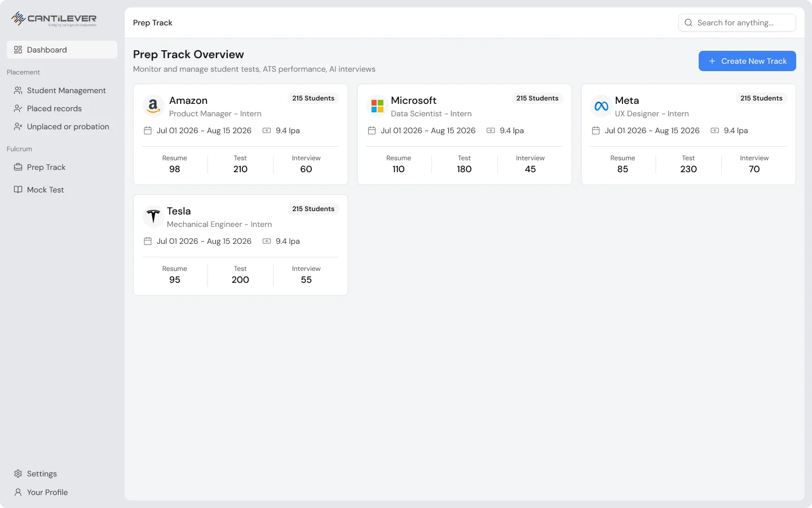This screenshot has height=508, width=812.
Task: Go to Placed records
Action: [x=62, y=108]
